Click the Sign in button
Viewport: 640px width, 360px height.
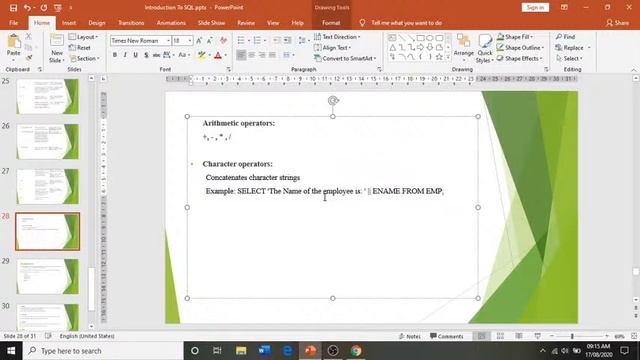pos(535,7)
